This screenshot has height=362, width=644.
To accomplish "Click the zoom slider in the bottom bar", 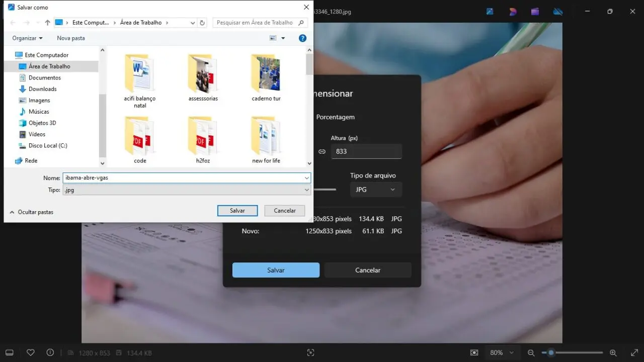I will [x=572, y=353].
